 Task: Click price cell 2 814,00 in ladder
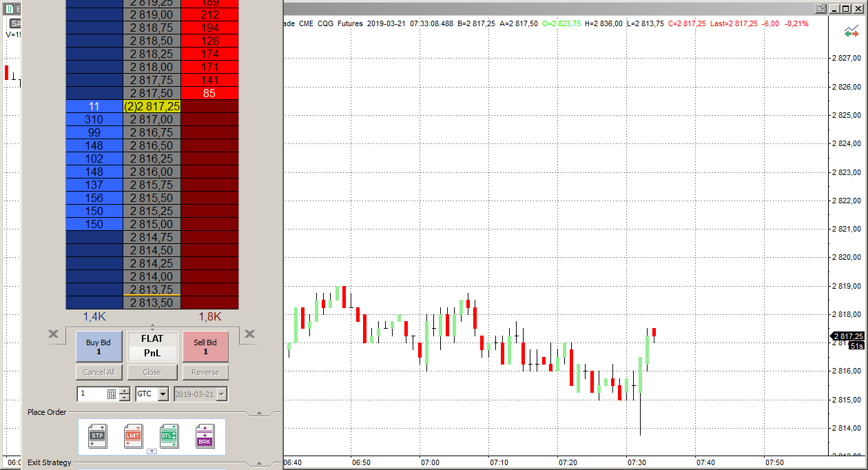point(152,277)
